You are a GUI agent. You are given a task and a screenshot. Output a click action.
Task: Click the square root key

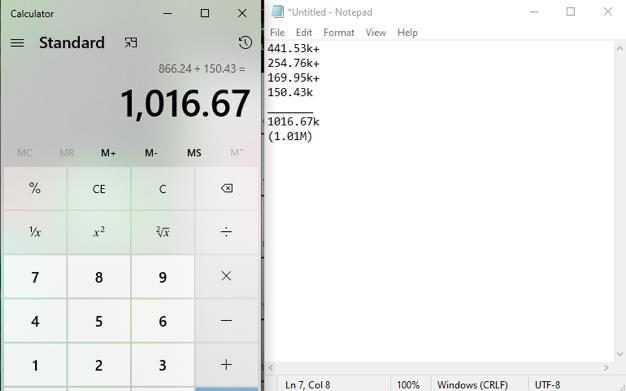163,232
